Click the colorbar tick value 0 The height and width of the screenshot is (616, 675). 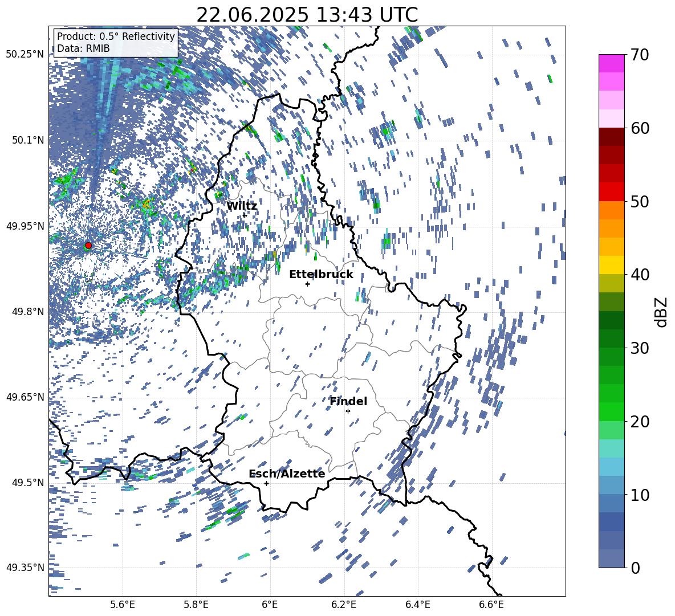(x=635, y=568)
